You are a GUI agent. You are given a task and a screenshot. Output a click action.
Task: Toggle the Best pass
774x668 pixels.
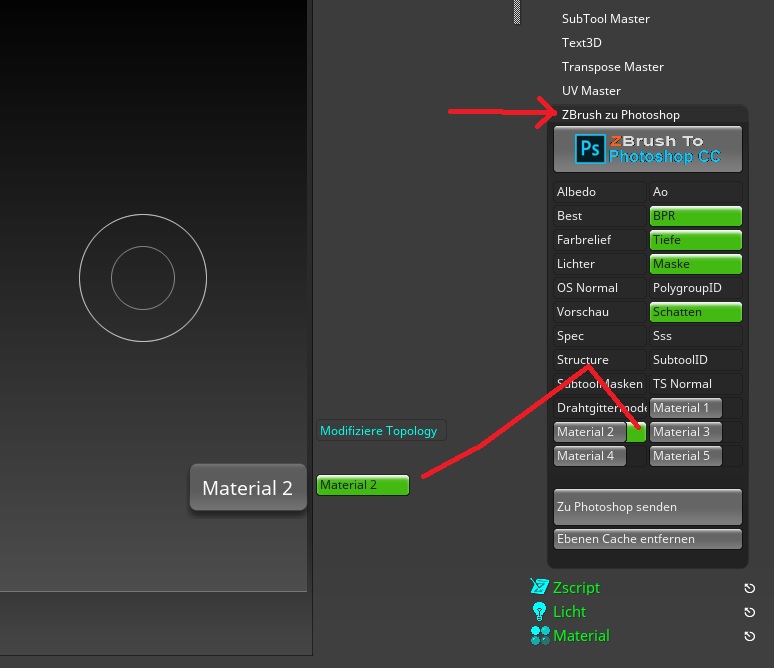[x=599, y=216]
